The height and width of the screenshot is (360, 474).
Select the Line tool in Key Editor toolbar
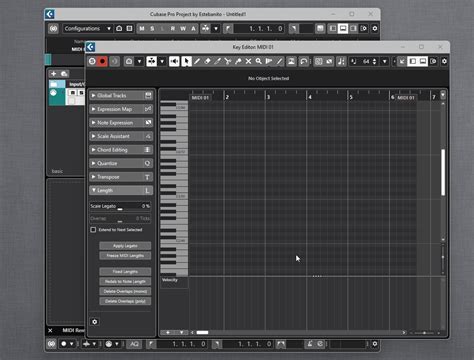pos(279,61)
